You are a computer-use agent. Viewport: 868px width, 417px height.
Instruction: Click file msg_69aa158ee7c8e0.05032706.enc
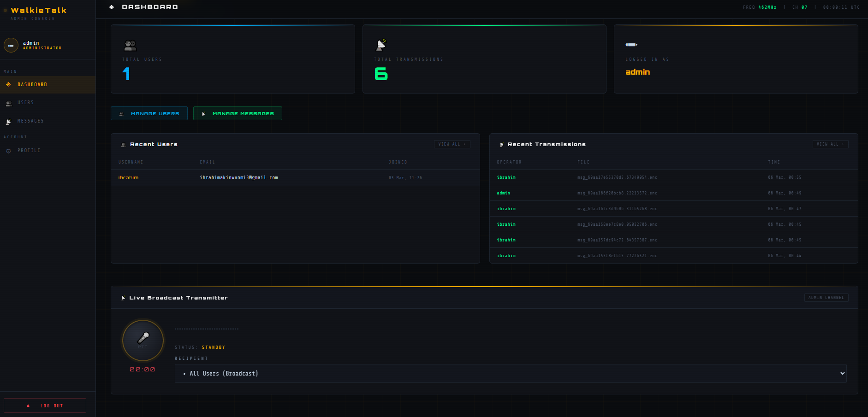(617, 224)
